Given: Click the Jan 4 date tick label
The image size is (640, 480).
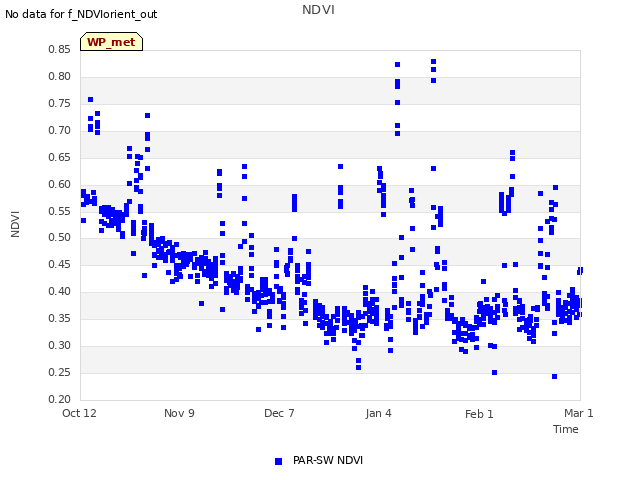Looking at the screenshot, I should point(378,413).
